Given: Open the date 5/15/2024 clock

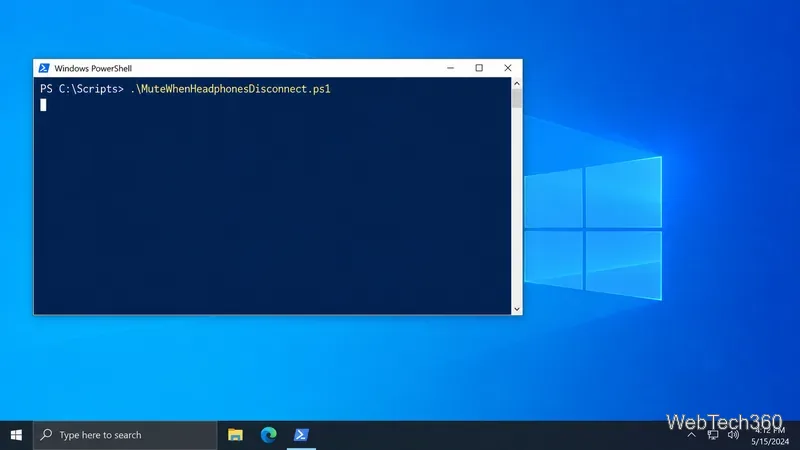Looking at the screenshot, I should [769, 442].
